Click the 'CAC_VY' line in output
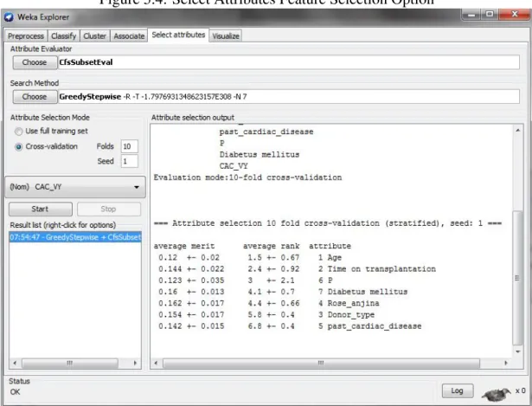The image size is (532, 406). point(234,166)
